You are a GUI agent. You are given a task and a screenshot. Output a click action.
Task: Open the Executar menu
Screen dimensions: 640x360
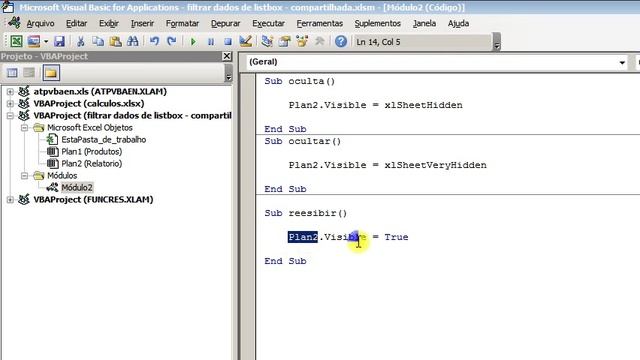coord(269,23)
